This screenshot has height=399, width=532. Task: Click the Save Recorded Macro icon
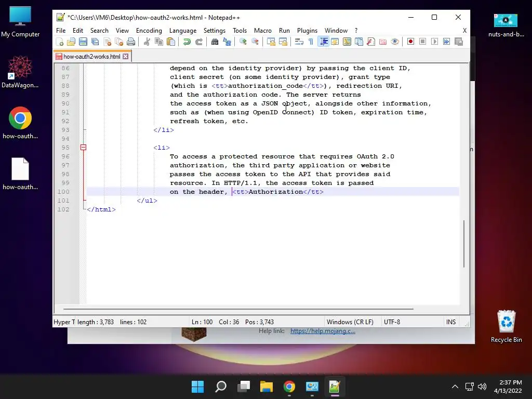(x=459, y=42)
